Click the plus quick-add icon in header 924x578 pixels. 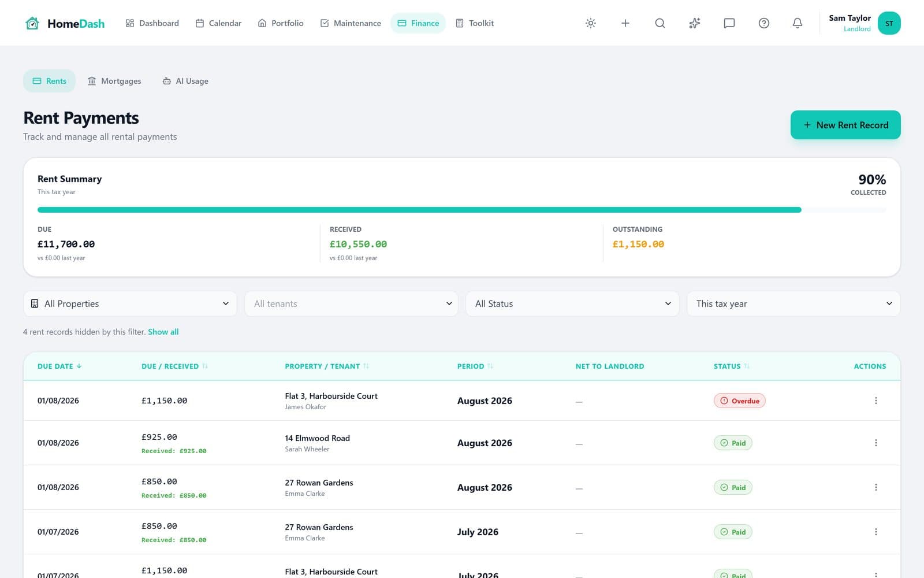625,23
